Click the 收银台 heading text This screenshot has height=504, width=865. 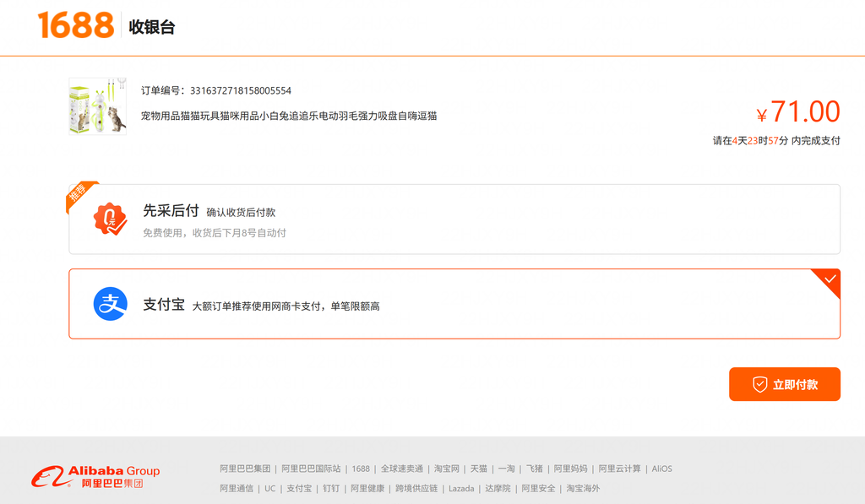[x=152, y=27]
